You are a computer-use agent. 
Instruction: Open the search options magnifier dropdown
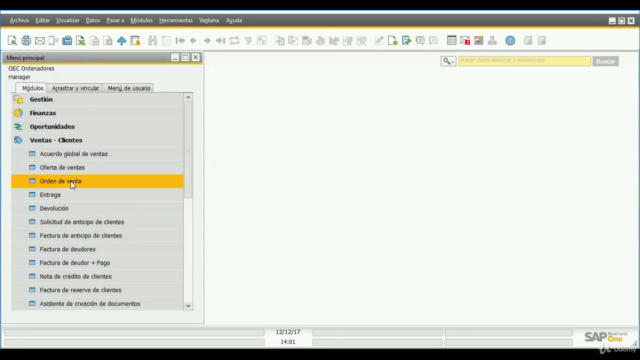click(x=448, y=61)
